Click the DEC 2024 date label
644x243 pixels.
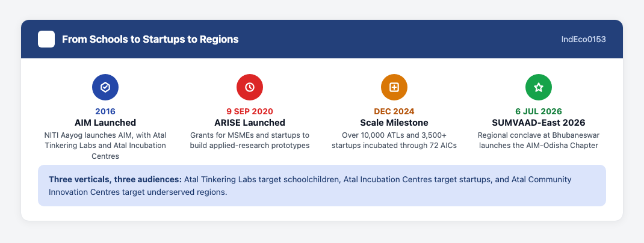point(394,111)
